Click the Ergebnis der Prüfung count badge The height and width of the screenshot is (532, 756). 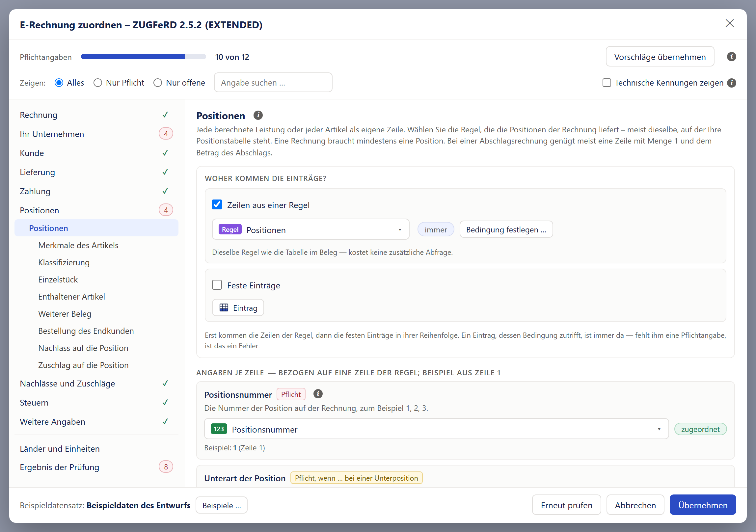[166, 467]
